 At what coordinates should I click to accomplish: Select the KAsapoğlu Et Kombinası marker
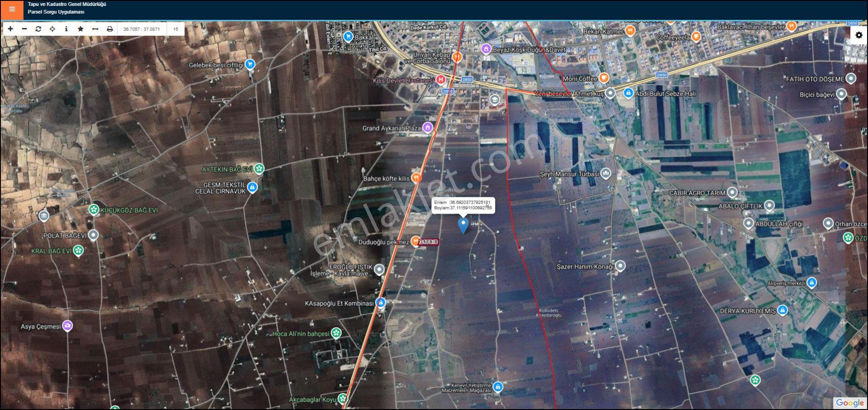pyautogui.click(x=381, y=303)
